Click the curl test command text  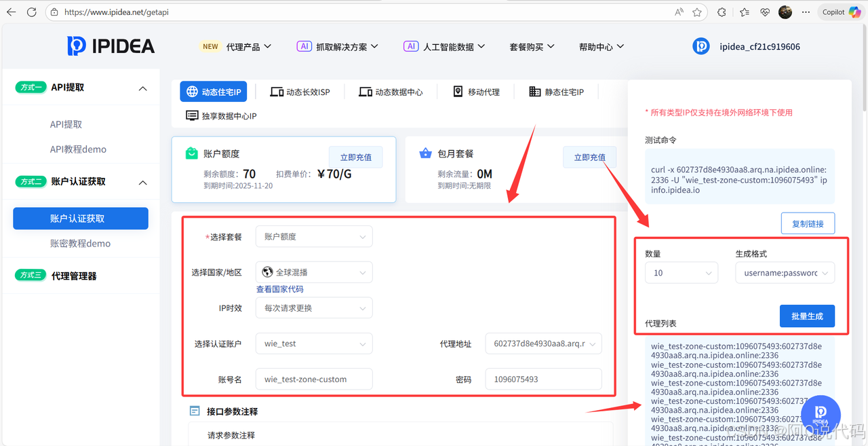pyautogui.click(x=738, y=180)
